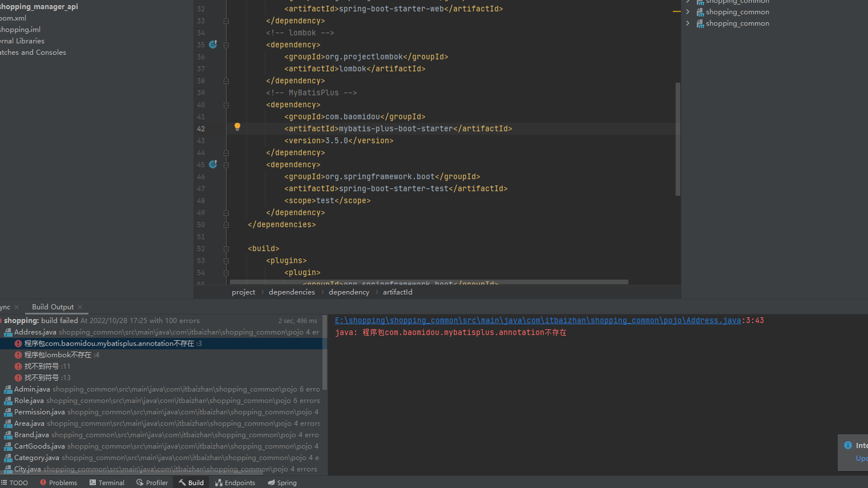Click the error icon beside 找不到符号 :13
The width and height of the screenshot is (868, 488).
pyautogui.click(x=18, y=378)
